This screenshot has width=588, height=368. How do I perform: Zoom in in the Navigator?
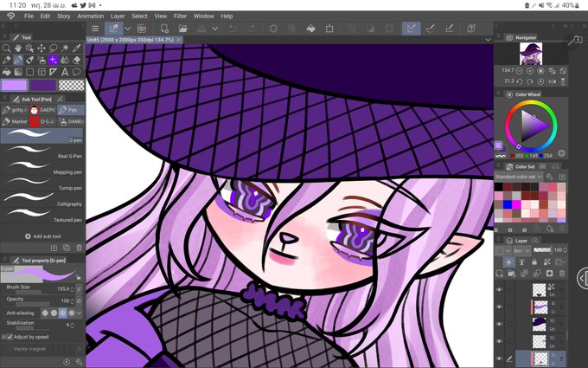coord(530,71)
